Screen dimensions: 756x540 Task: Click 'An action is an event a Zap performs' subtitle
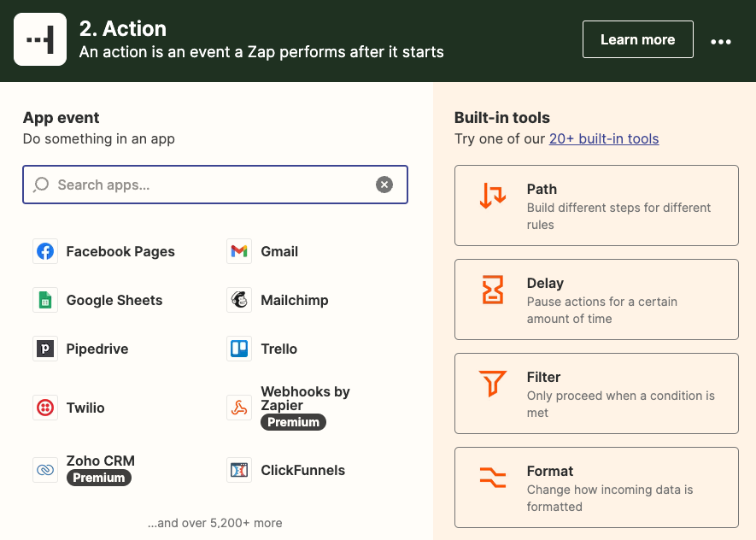[x=261, y=52]
